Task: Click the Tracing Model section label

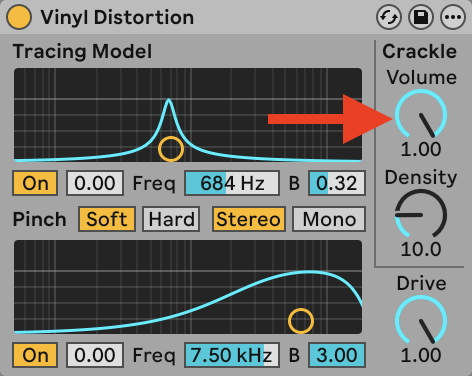Action: [x=82, y=52]
